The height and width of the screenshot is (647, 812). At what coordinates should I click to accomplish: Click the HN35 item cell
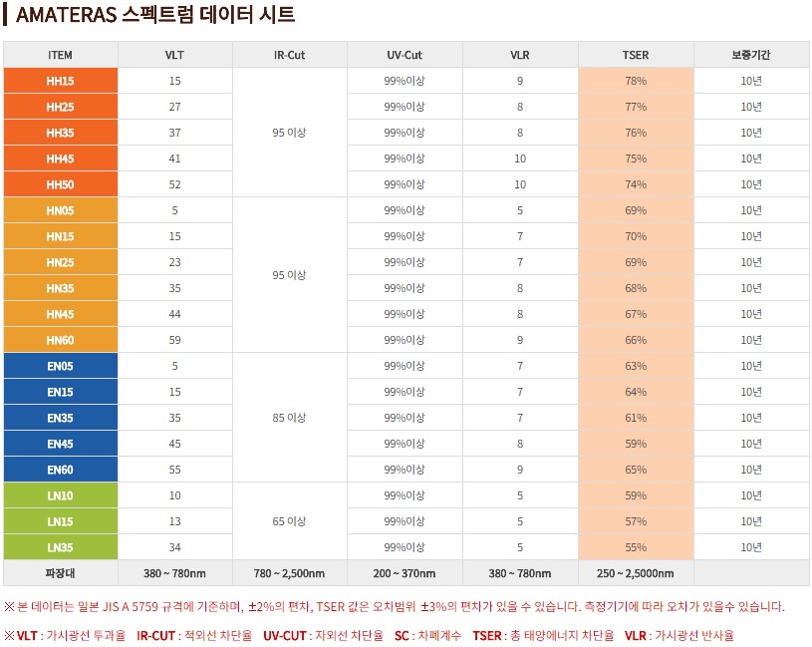pyautogui.click(x=61, y=288)
